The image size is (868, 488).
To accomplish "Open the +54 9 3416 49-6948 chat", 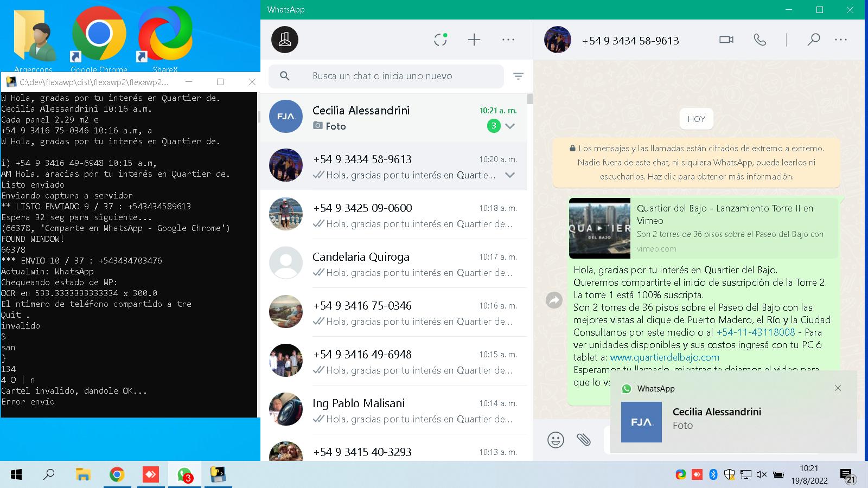I will click(394, 362).
